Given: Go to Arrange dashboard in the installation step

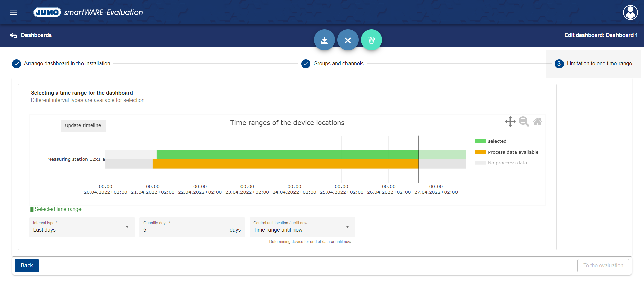Looking at the screenshot, I should click(x=67, y=64).
